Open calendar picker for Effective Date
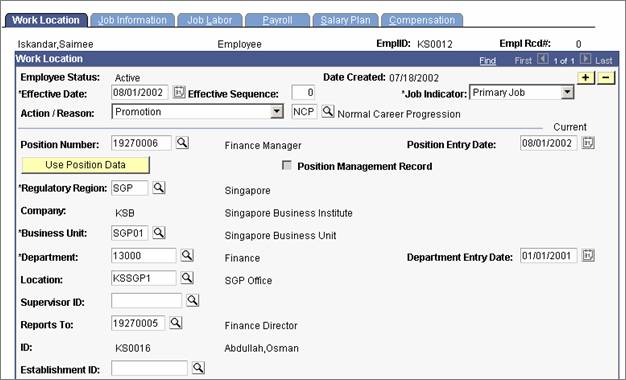 pos(179,93)
